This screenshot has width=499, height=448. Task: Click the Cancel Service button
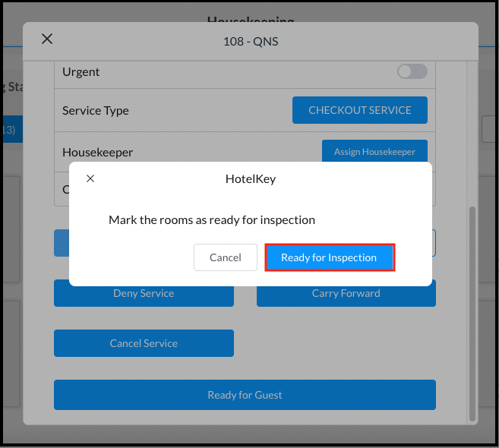[x=144, y=343]
